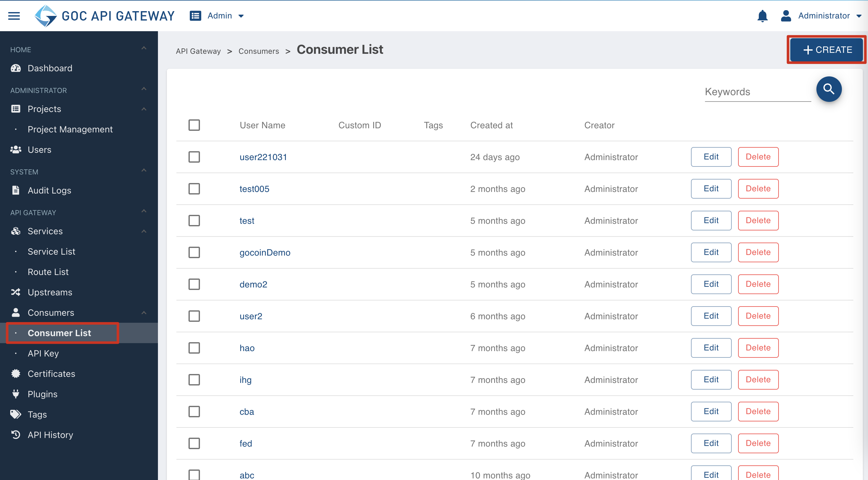The image size is (868, 480).
Task: Click the Administrator user avatar icon
Action: pyautogui.click(x=786, y=16)
